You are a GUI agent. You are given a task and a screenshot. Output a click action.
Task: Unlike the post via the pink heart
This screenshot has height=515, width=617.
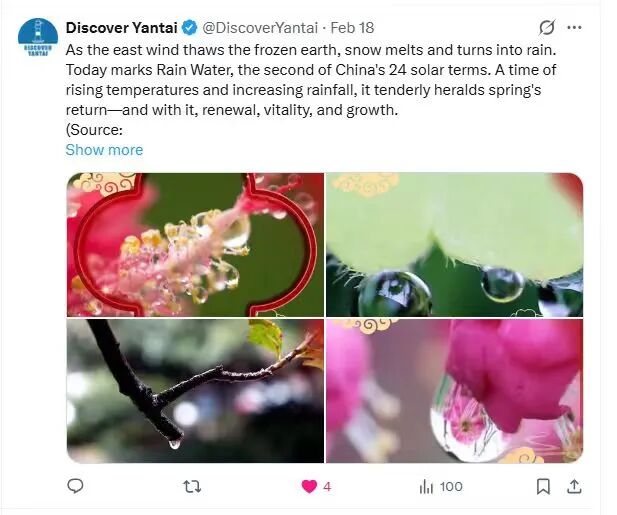click(x=309, y=486)
